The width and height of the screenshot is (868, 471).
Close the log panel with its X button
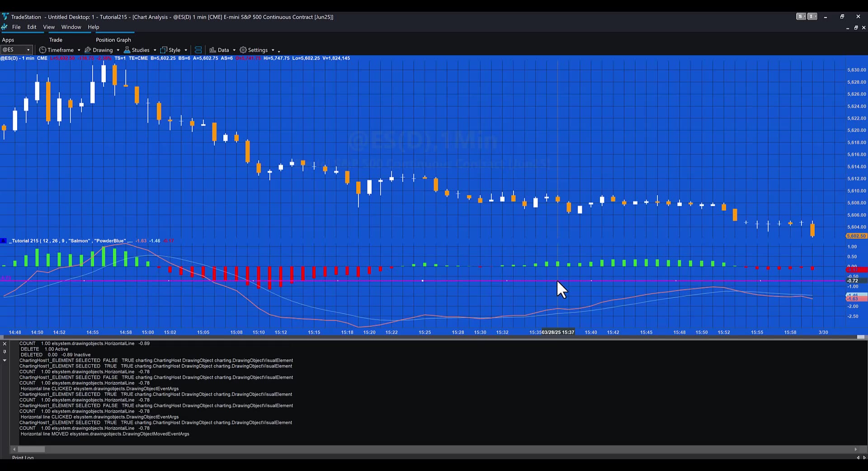pyautogui.click(x=4, y=344)
